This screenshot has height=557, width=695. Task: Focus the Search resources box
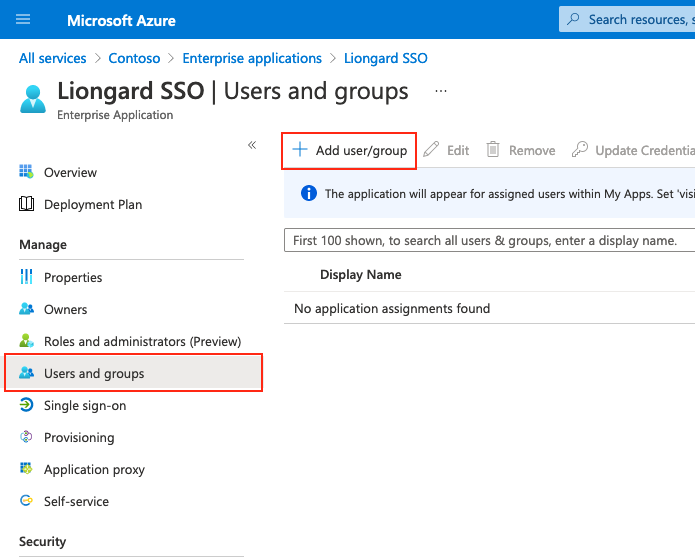(x=627, y=19)
